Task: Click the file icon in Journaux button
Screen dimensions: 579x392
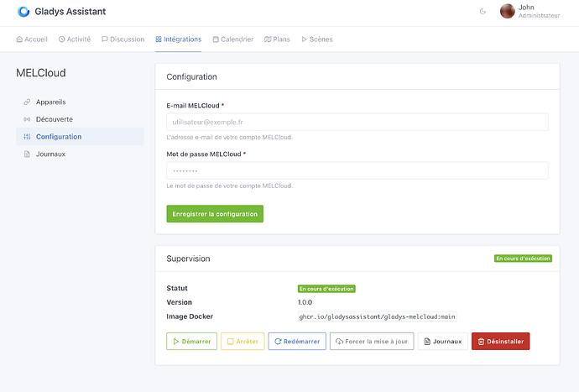Action: click(x=427, y=342)
